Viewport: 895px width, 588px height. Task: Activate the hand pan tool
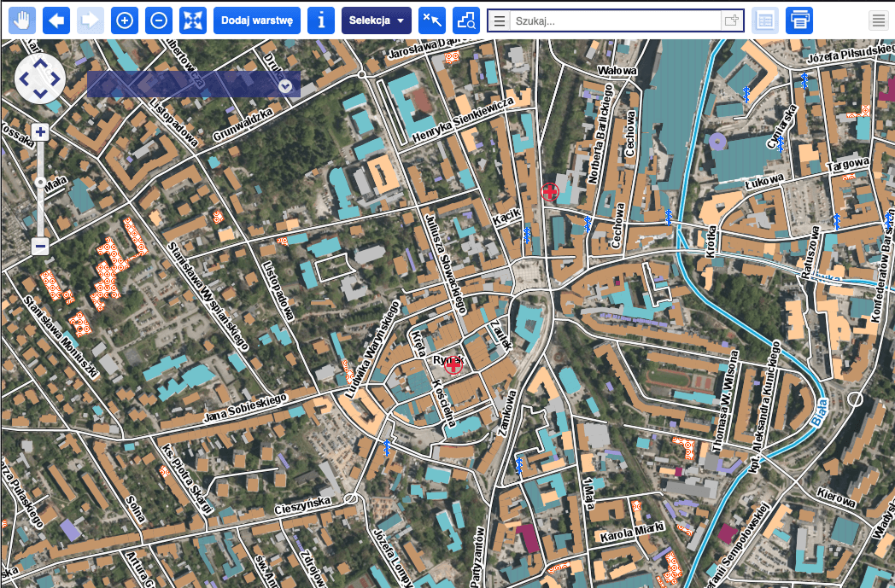point(22,20)
